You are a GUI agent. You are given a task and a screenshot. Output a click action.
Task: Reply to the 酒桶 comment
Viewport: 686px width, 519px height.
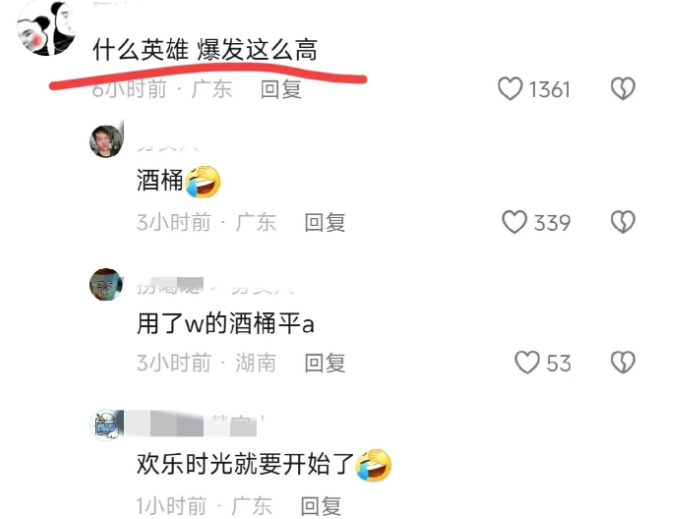325,222
